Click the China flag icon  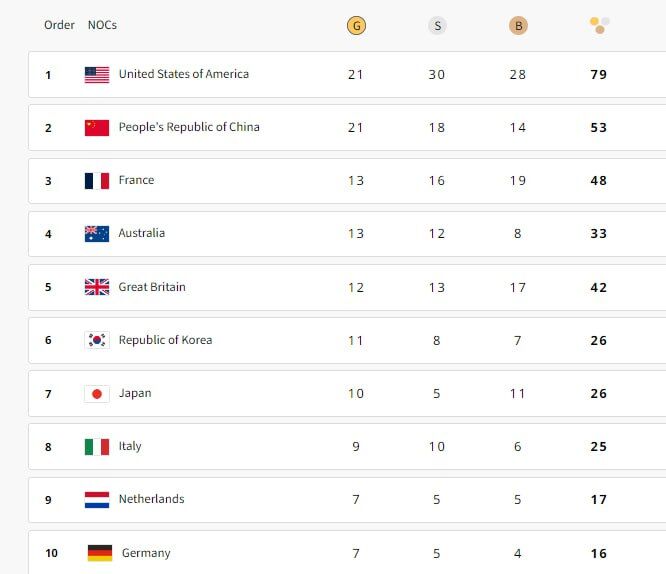[97, 128]
